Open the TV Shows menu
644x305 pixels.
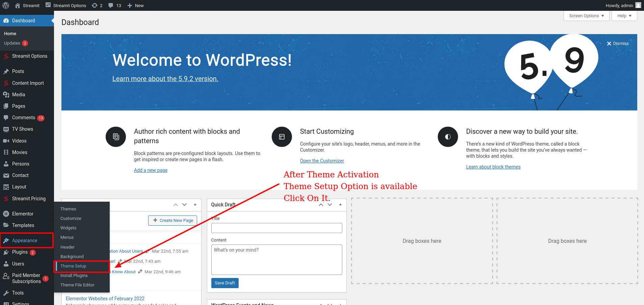[x=27, y=129]
